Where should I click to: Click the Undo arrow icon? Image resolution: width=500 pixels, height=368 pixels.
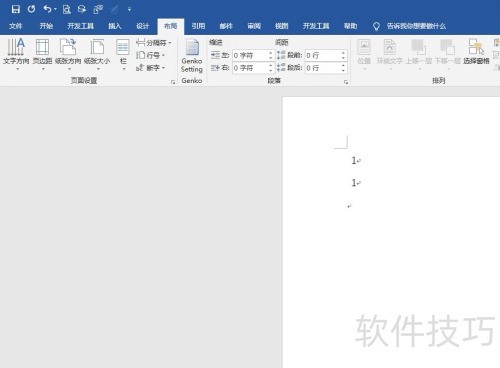point(47,9)
